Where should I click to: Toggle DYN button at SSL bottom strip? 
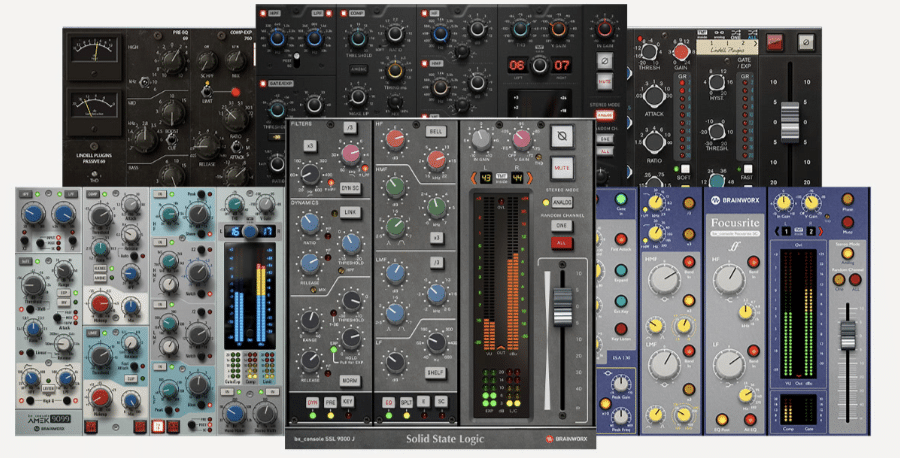click(312, 402)
